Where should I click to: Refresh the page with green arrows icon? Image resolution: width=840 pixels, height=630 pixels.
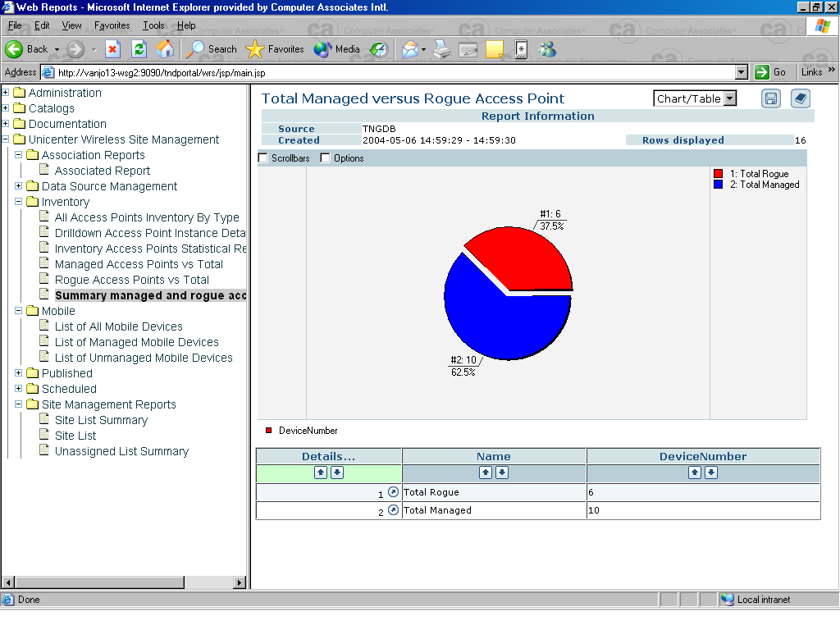pos(139,49)
